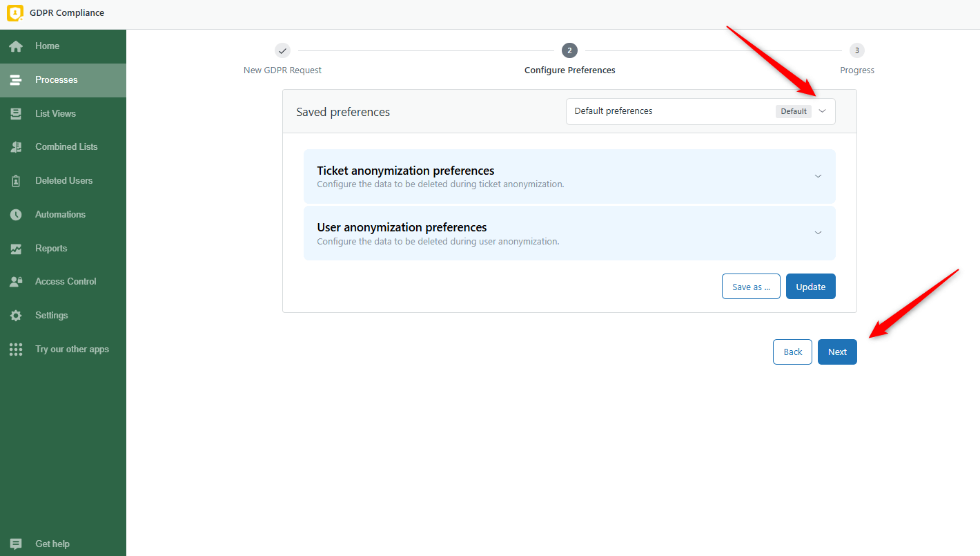Expand User anonymization preferences chevron
Image resolution: width=980 pixels, height=556 pixels.
818,233
